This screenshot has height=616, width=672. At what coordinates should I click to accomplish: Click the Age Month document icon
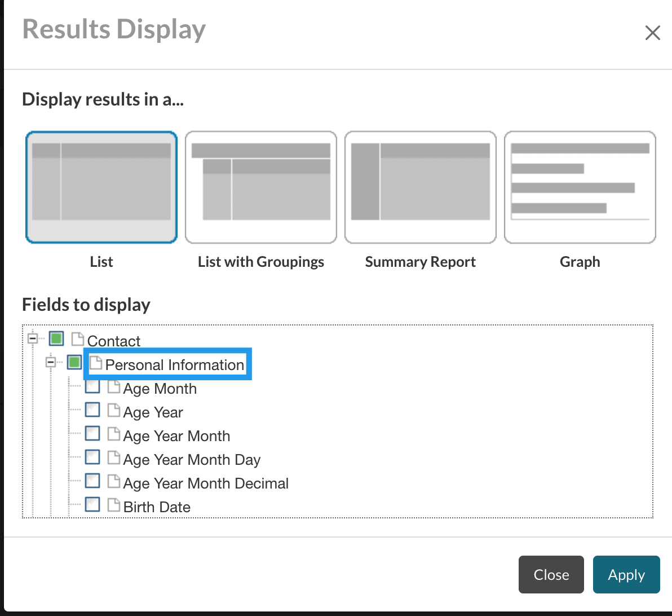[x=114, y=387]
